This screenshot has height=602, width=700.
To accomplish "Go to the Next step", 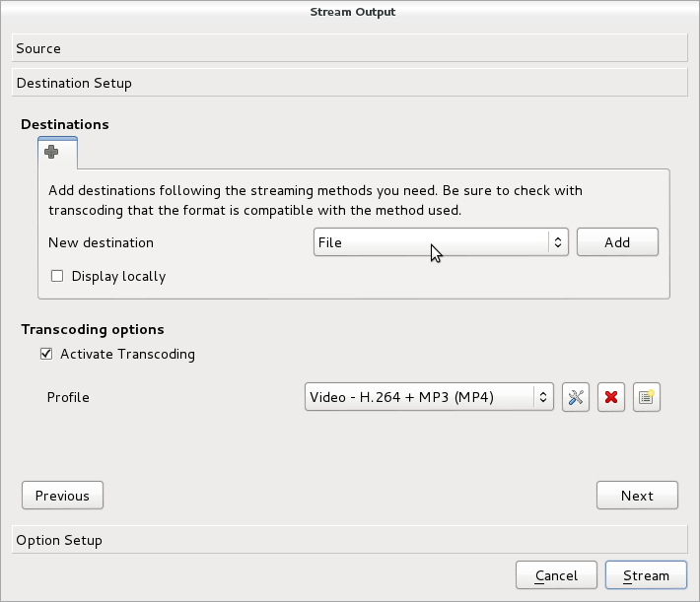I will [x=637, y=496].
